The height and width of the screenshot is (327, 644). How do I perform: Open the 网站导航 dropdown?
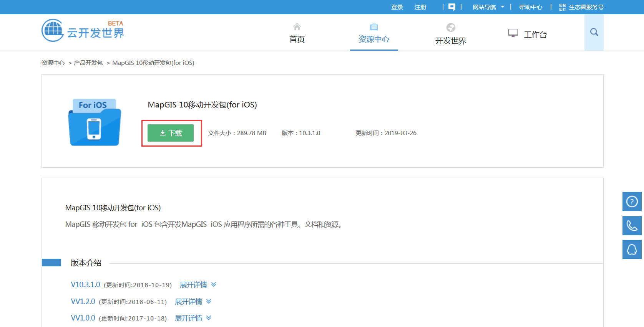488,7
